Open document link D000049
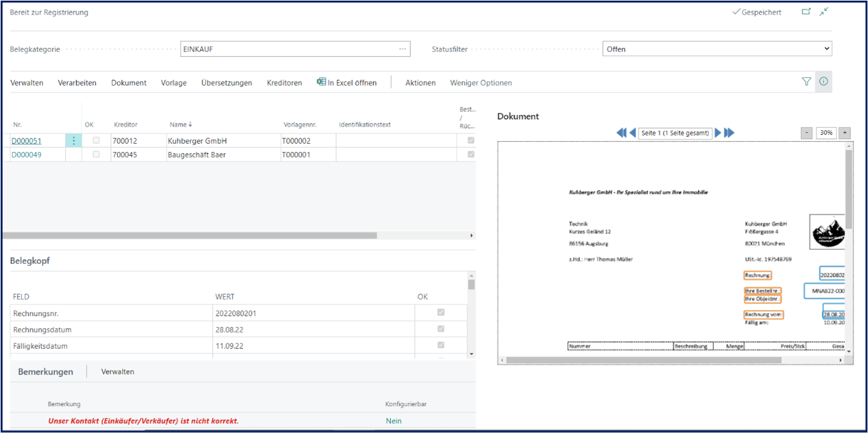 [26, 155]
